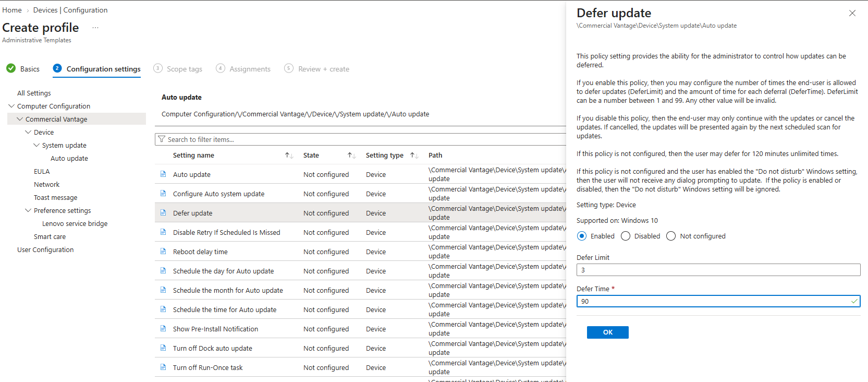868x382 pixels.
Task: Collapse the Computer Configuration tree node
Action: click(x=11, y=106)
